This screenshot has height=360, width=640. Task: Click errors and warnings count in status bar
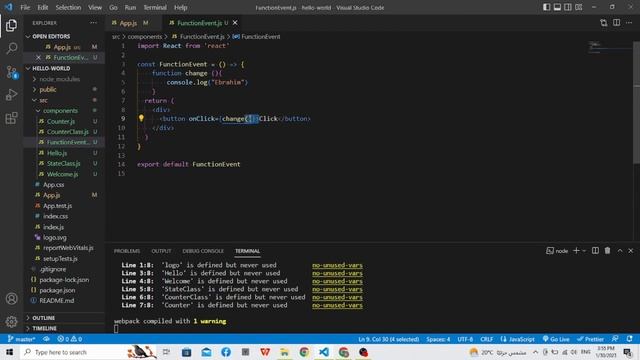coord(69,339)
